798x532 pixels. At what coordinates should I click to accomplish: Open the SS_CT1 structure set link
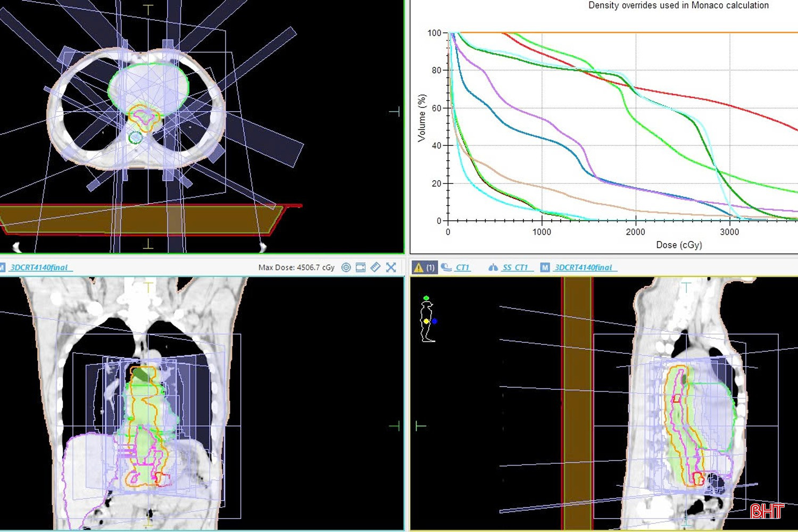(x=515, y=268)
